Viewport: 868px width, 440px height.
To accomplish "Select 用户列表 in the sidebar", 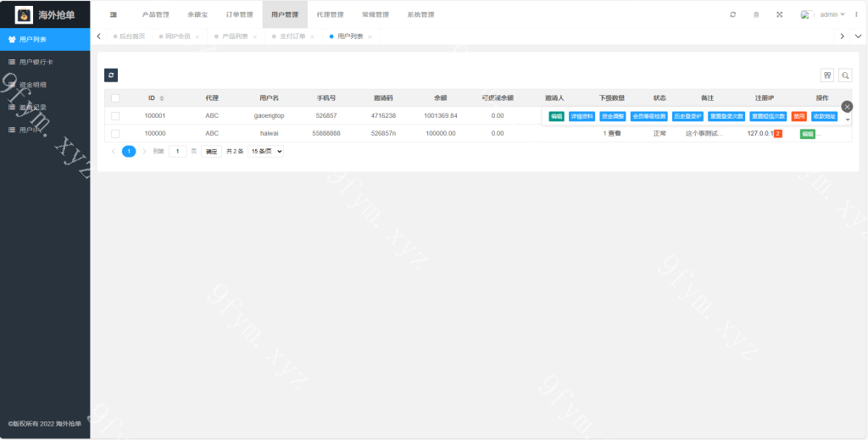I will (x=45, y=39).
